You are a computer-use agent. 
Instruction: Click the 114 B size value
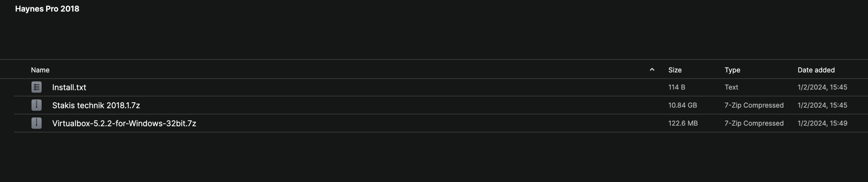coord(676,87)
